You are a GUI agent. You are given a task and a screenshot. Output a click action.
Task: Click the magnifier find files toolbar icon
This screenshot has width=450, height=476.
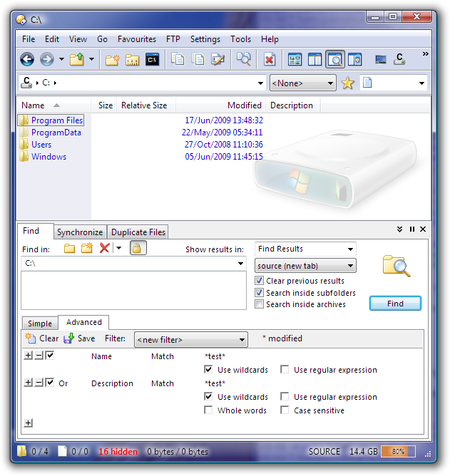[243, 60]
